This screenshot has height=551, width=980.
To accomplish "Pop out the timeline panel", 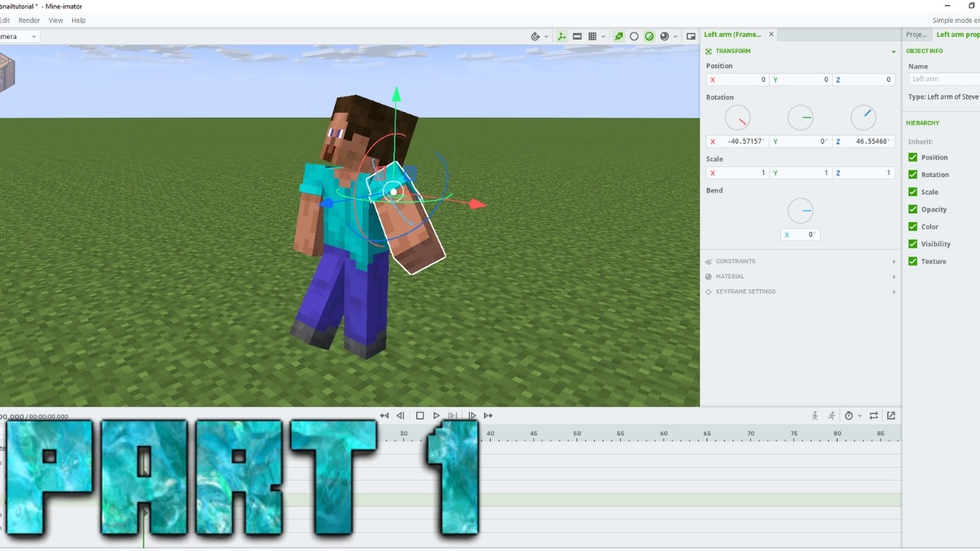I will [x=891, y=416].
